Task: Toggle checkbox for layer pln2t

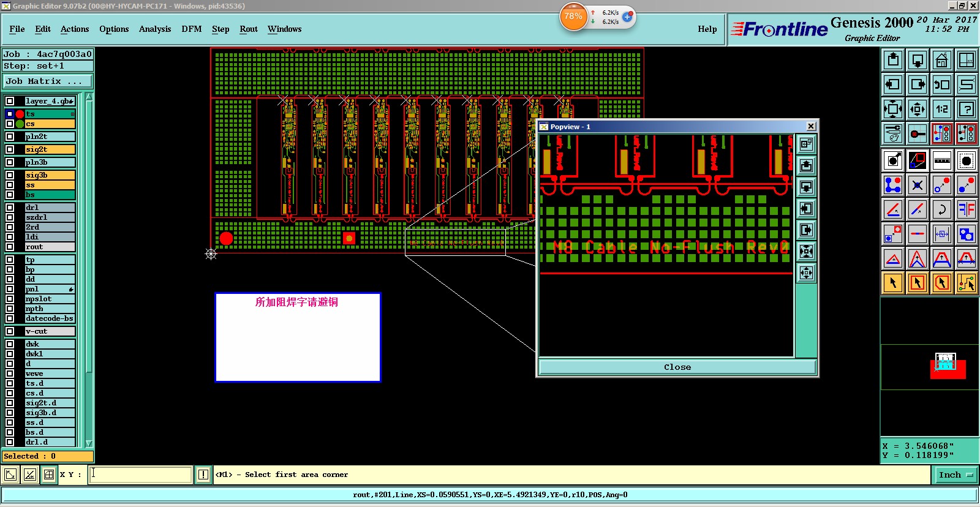Action: tap(10, 137)
